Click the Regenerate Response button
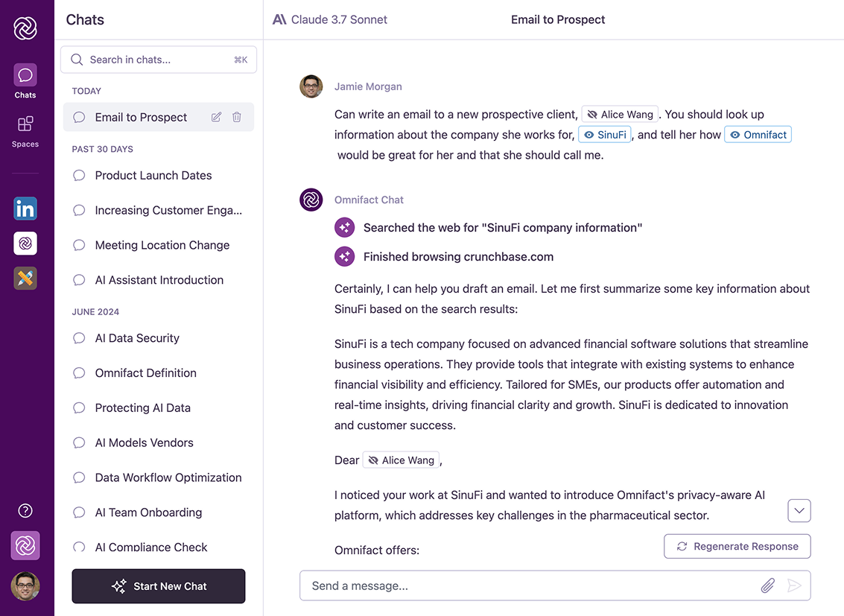 tap(737, 546)
